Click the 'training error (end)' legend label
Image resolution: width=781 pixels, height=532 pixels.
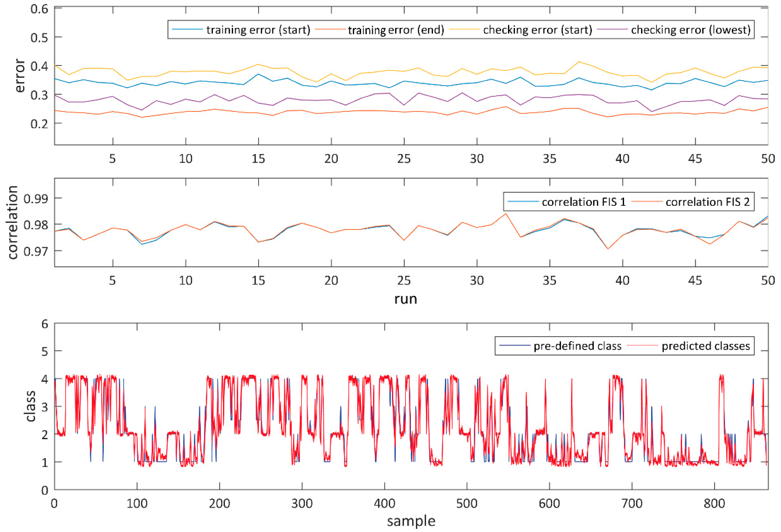[x=396, y=30]
